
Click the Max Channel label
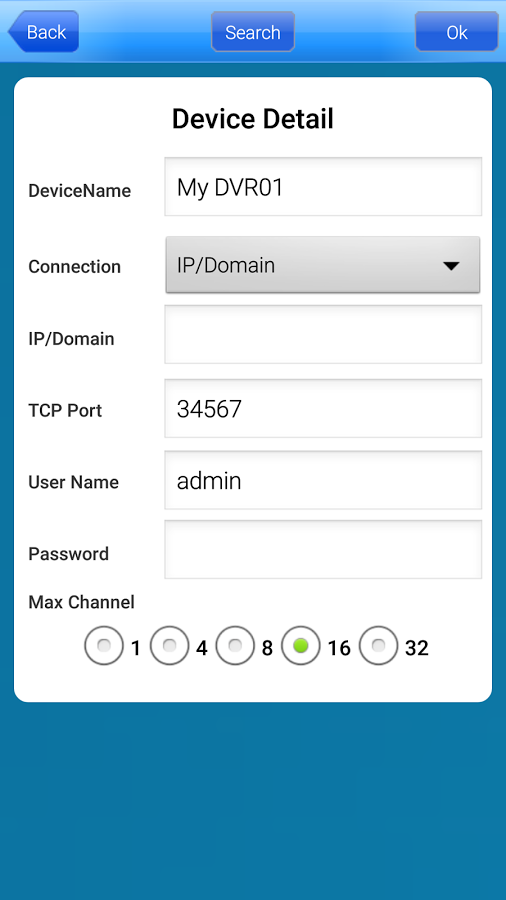click(81, 602)
